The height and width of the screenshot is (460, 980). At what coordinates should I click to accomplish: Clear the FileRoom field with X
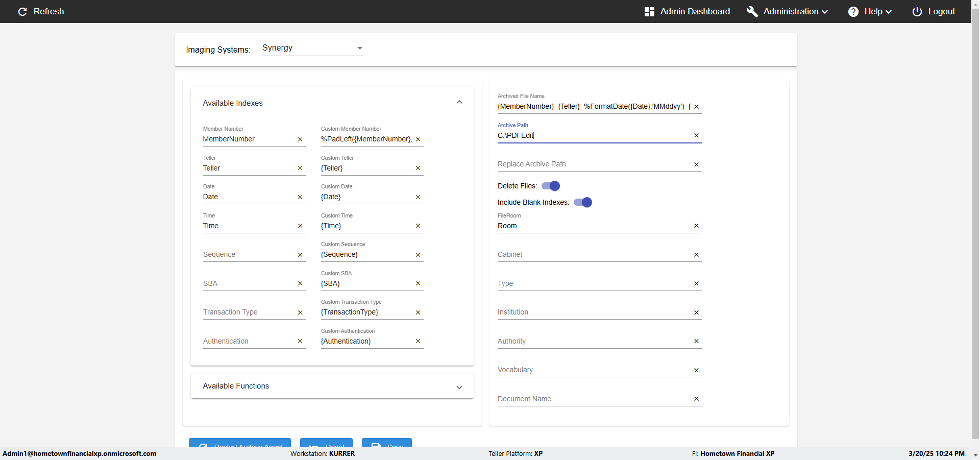(x=696, y=226)
